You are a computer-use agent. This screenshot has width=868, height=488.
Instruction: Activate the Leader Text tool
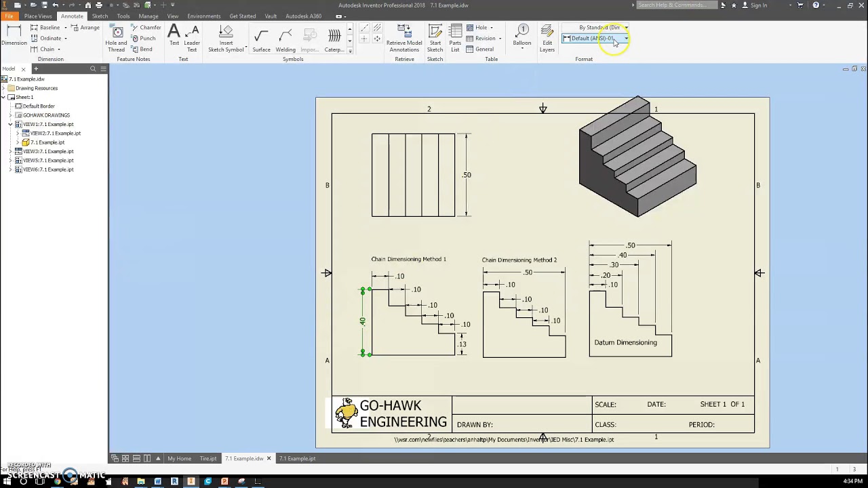[x=192, y=38]
